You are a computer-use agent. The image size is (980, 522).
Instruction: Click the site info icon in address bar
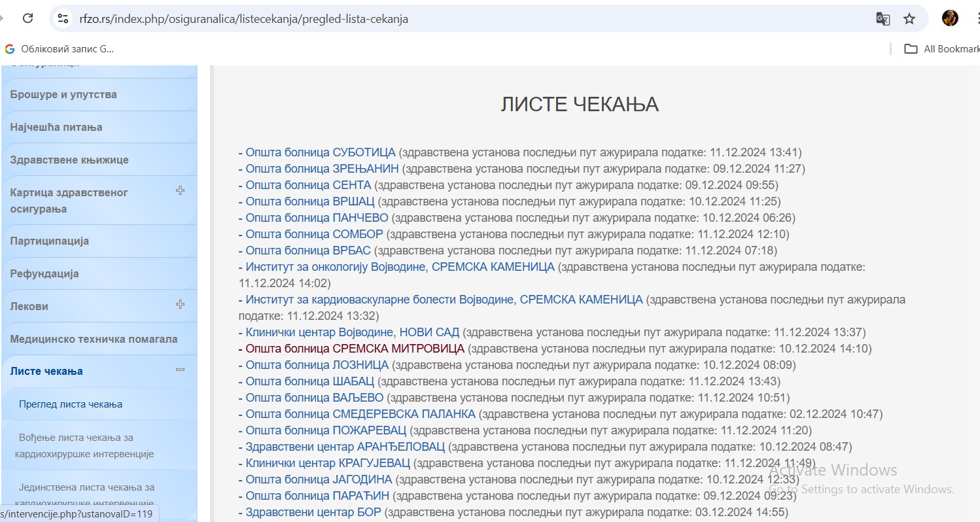tap(63, 18)
